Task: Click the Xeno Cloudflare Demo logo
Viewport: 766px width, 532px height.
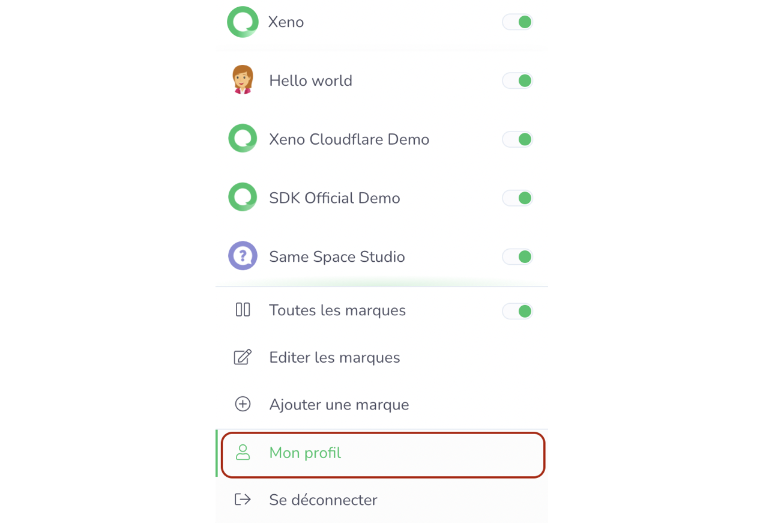Action: (243, 139)
